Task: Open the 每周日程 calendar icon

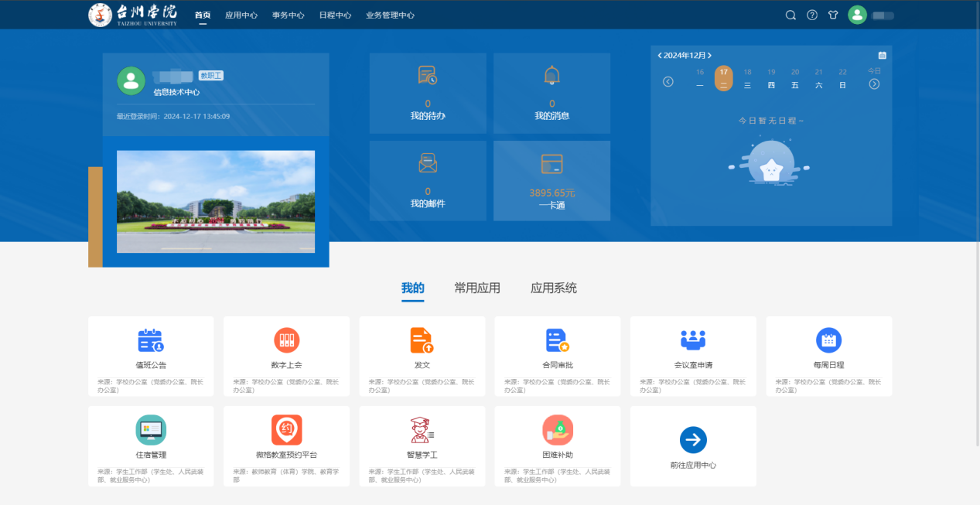Action: [x=828, y=341]
